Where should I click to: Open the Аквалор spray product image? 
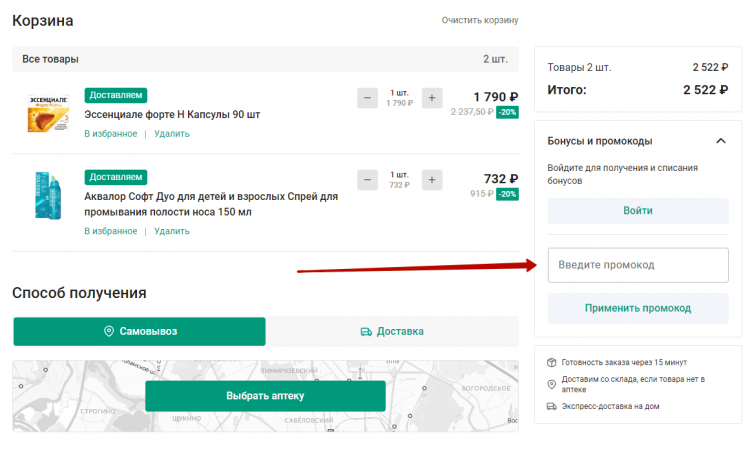click(47, 195)
